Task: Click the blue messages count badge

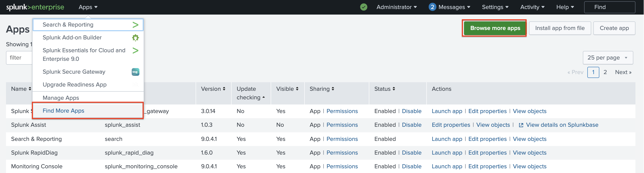Action: point(432,7)
